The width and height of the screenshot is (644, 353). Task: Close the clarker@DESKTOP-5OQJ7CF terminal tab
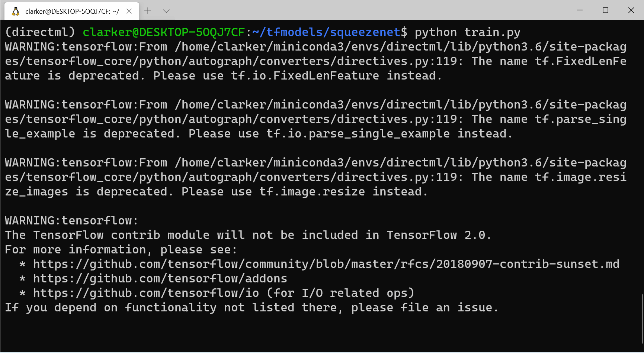click(x=129, y=11)
